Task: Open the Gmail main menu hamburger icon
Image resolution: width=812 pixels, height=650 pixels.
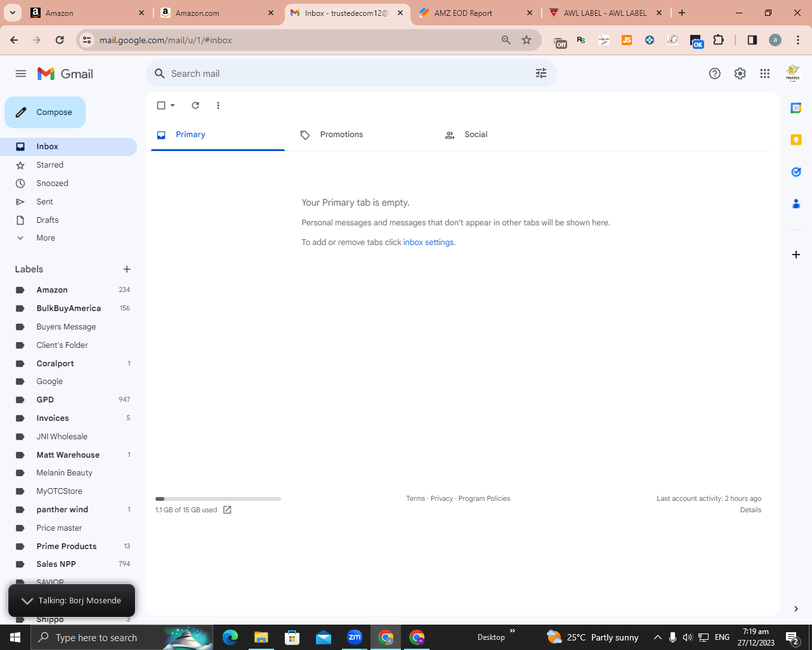Action: point(20,74)
